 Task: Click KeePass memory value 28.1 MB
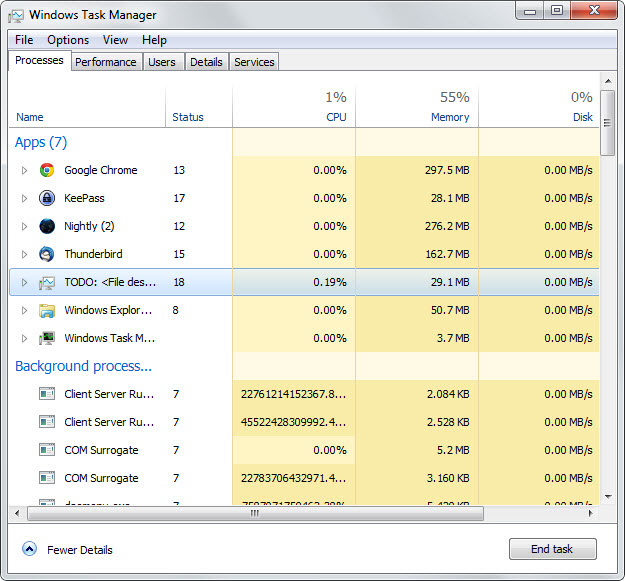coord(450,198)
